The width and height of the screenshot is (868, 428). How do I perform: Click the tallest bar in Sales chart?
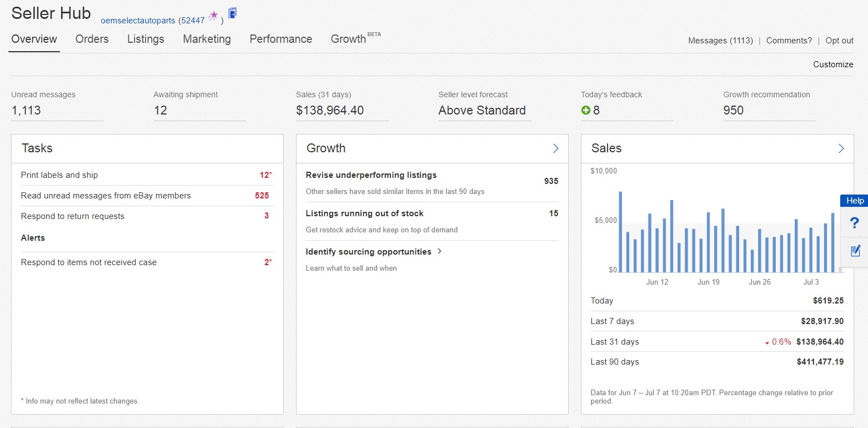[620, 232]
